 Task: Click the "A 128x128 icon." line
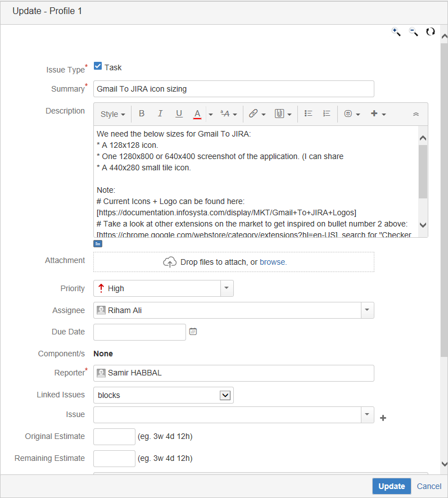pos(128,145)
